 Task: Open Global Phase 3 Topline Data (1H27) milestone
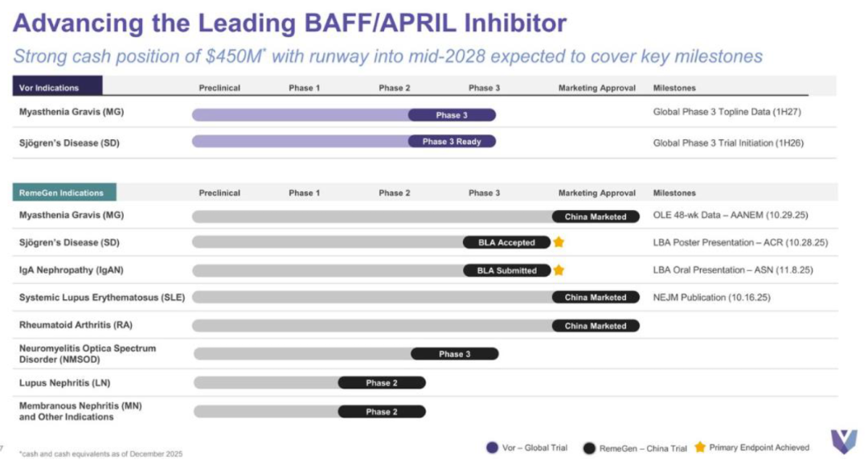tap(727, 113)
